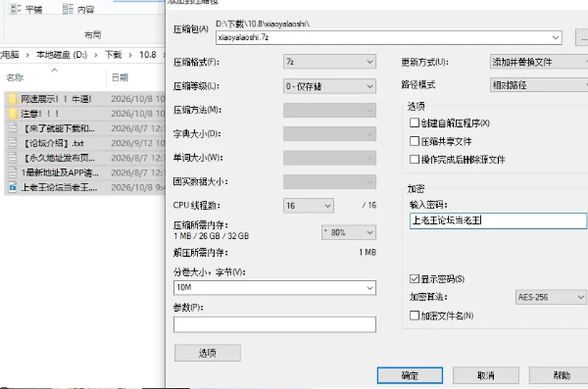The height and width of the screenshot is (389, 588).
Task: Click the folder icon of 网速展示!!牛逼!
Action: 13,99
